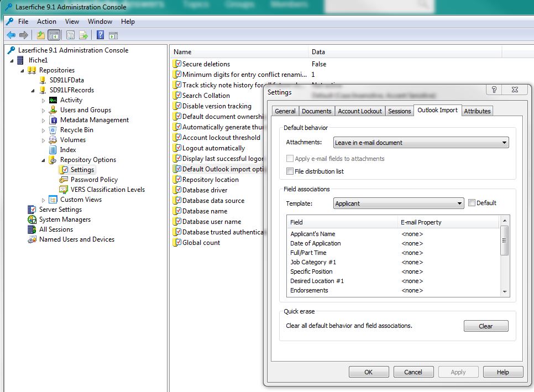Select the Volumes icon

(53, 140)
